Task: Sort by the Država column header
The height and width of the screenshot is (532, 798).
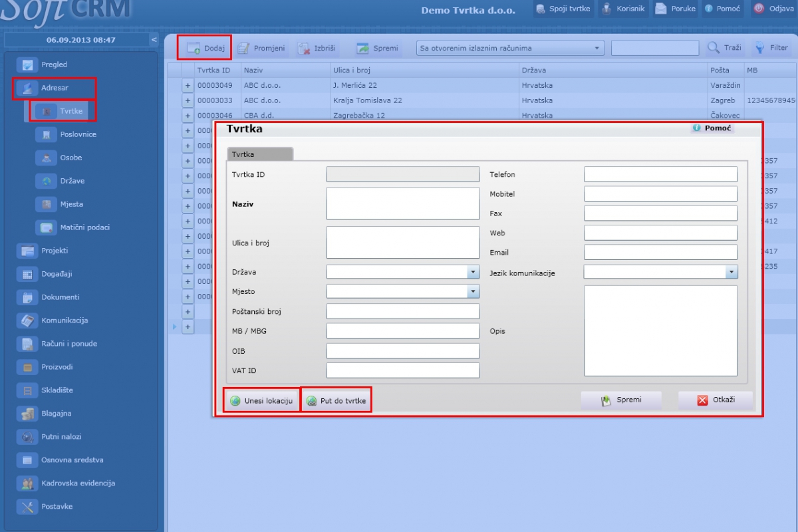Action: (614, 70)
